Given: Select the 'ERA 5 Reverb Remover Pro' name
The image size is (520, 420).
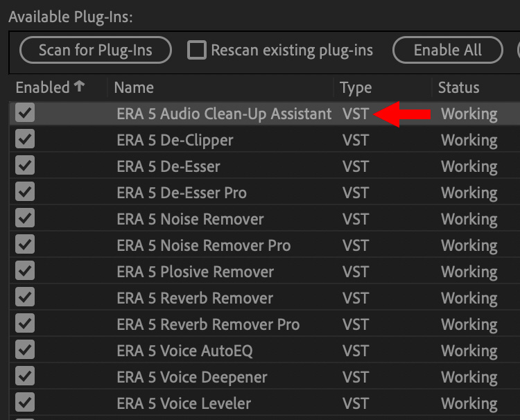Looking at the screenshot, I should tap(208, 324).
